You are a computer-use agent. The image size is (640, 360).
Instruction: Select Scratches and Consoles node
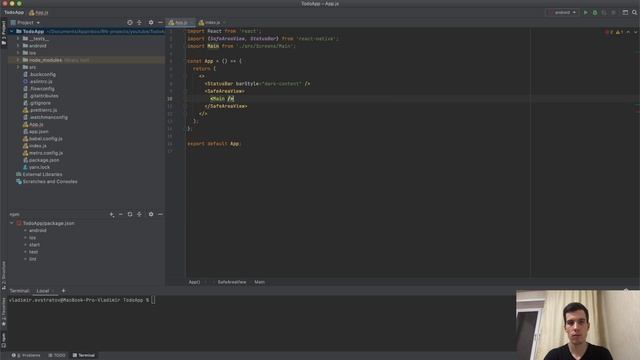tap(49, 182)
